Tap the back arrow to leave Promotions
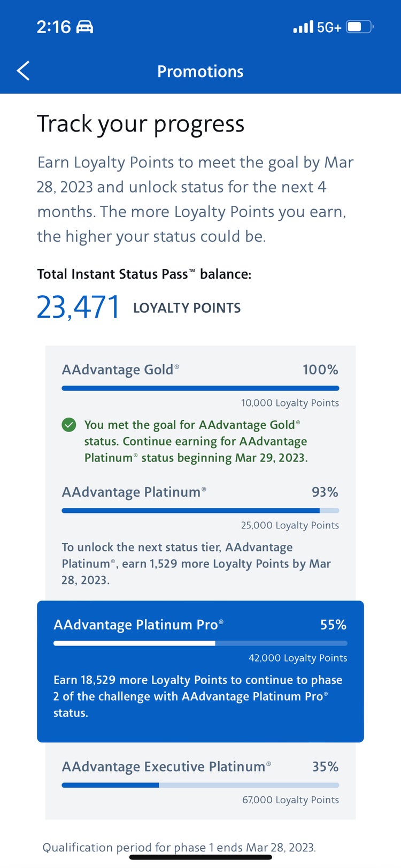This screenshot has height=868, width=401. pos(22,70)
